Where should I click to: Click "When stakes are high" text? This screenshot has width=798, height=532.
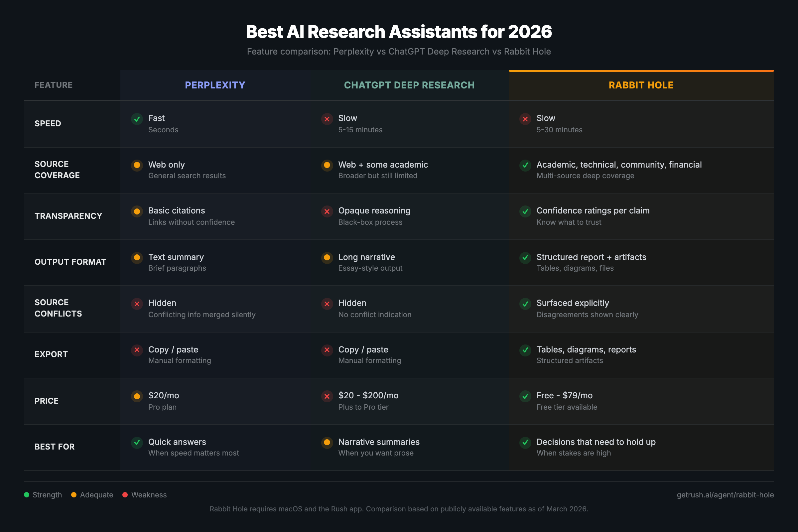pos(574,453)
